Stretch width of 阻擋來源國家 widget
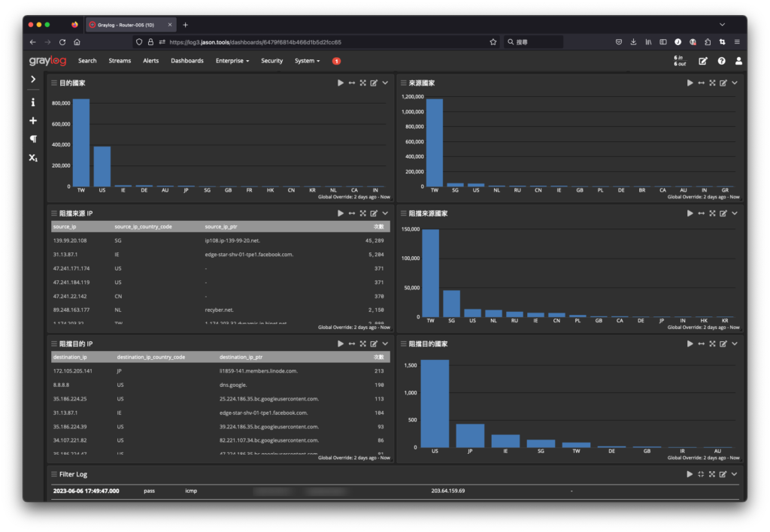Viewport: 770px width, 532px height. (x=702, y=213)
